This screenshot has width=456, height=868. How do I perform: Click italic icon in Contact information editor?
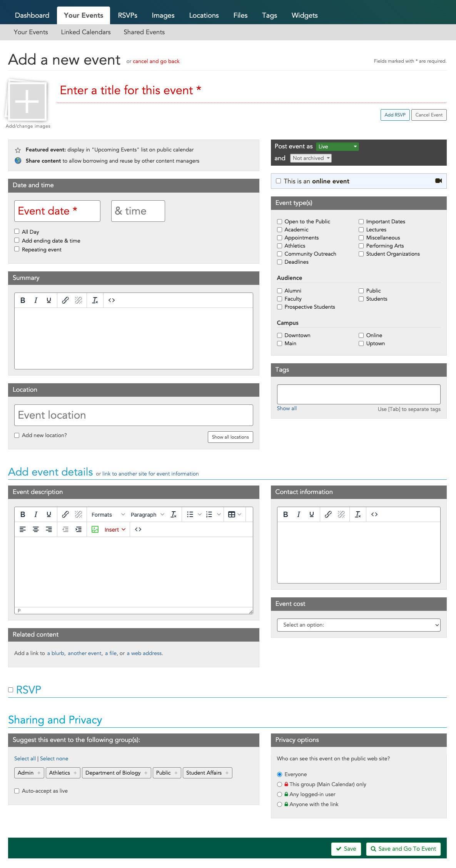click(x=299, y=514)
